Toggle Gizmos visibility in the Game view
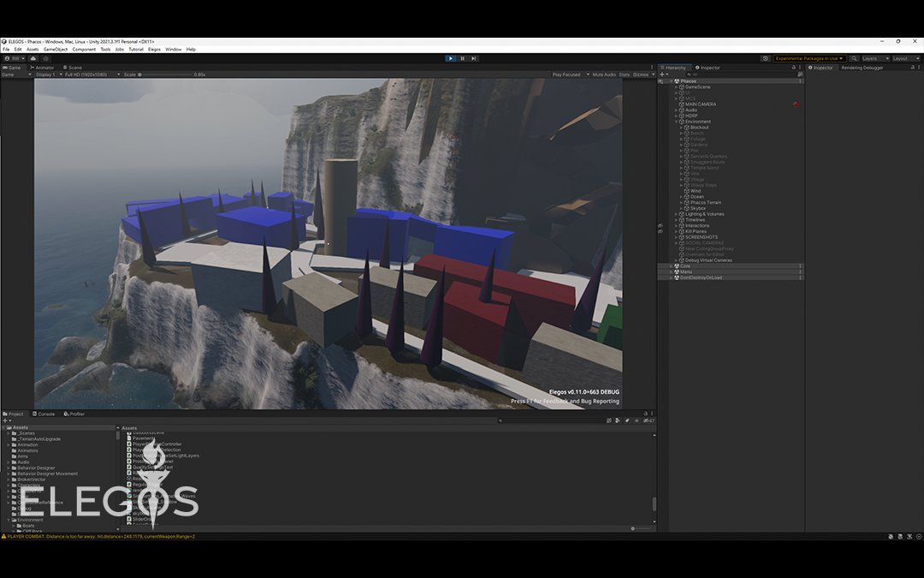The height and width of the screenshot is (578, 924). 642,74
